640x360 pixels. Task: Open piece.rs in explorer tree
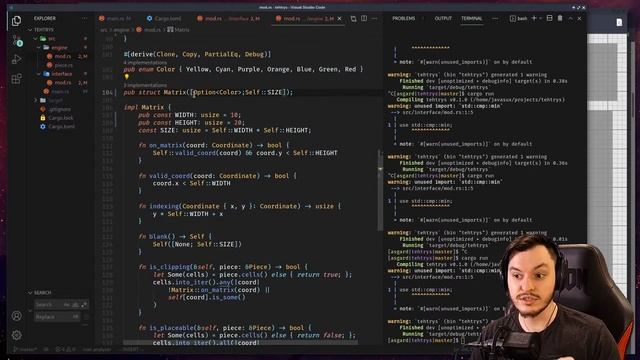click(x=64, y=65)
